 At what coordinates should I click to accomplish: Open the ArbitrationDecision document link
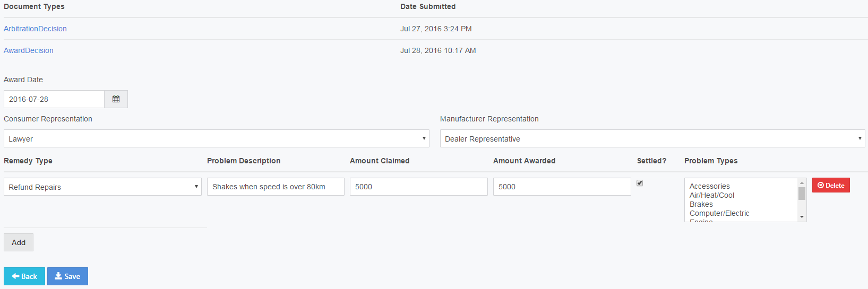coord(35,29)
